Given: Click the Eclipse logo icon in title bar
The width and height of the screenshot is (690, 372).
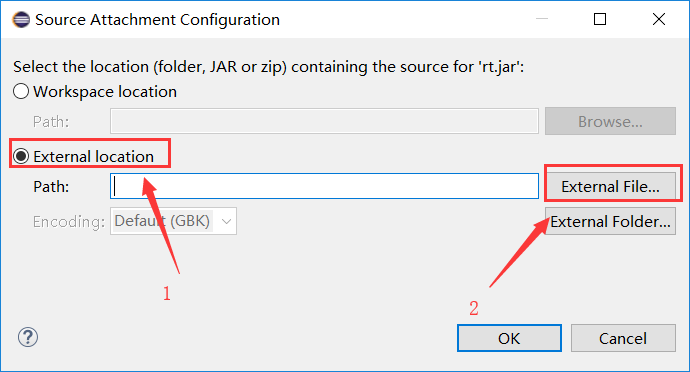Looking at the screenshot, I should click(21, 20).
